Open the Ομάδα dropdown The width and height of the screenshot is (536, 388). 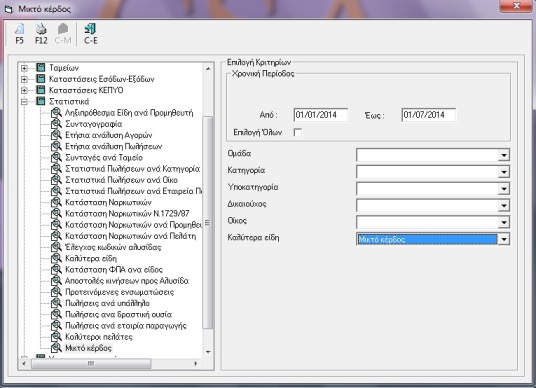coord(504,155)
